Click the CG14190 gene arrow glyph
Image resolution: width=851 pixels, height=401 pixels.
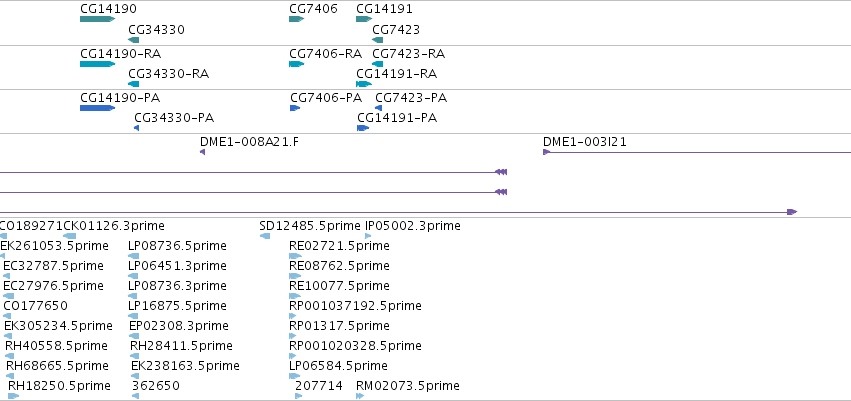[x=98, y=19]
